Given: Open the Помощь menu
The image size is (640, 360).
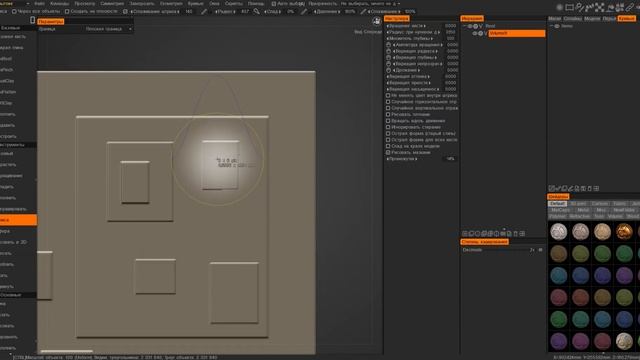Looking at the screenshot, I should tap(256, 3).
